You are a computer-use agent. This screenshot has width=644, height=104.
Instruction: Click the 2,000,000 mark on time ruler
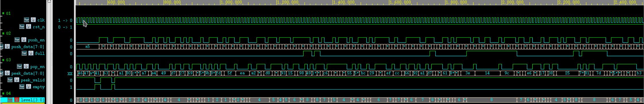point(513,2)
